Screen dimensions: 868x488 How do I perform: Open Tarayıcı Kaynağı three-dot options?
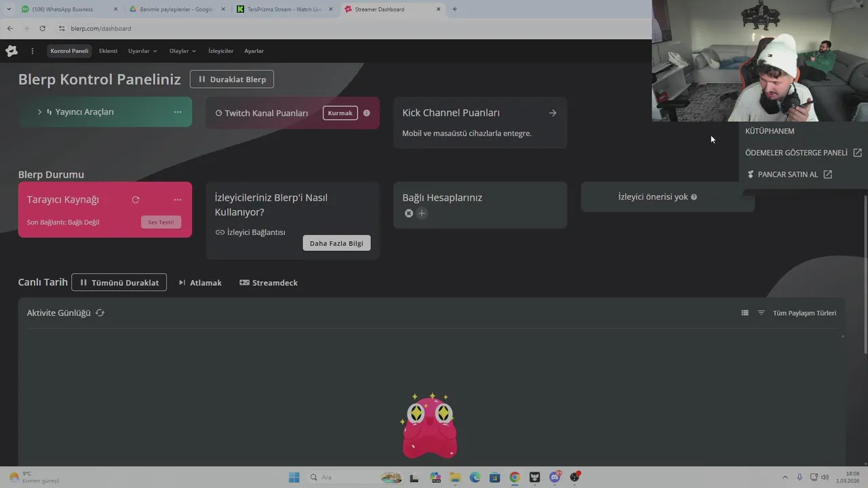[178, 200]
